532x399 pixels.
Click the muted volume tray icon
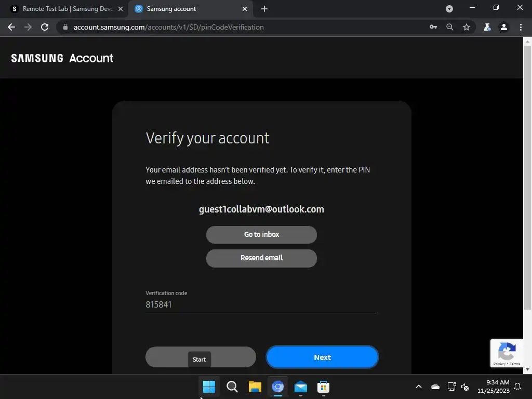tap(465, 387)
